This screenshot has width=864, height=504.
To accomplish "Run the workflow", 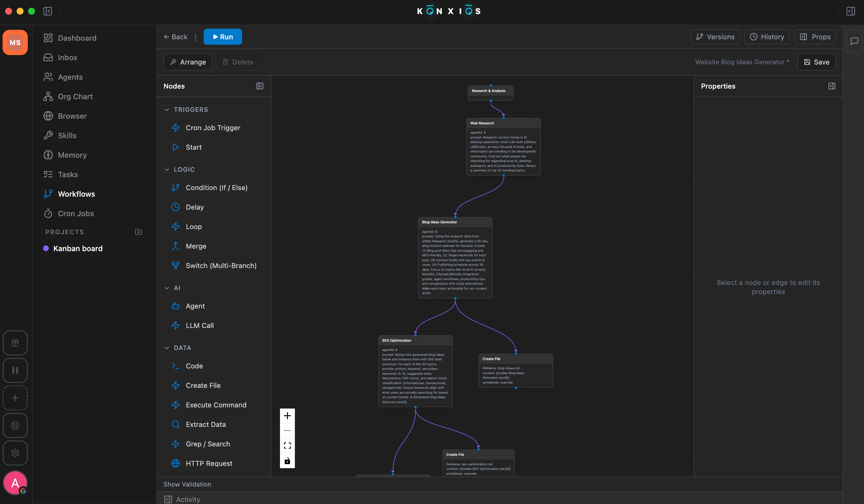I will [x=223, y=37].
